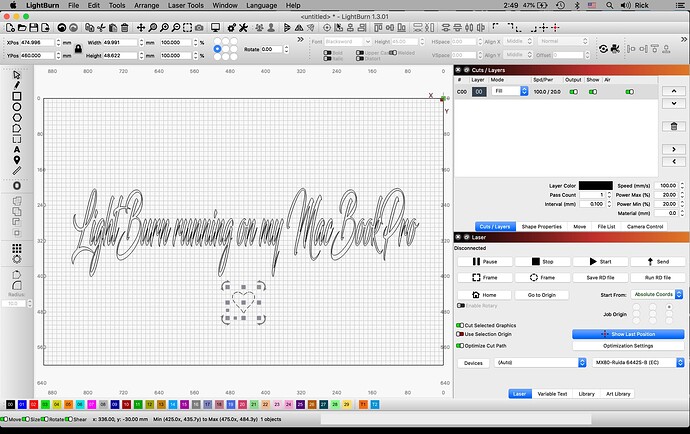
Task: Click the Start button
Action: [600, 261]
